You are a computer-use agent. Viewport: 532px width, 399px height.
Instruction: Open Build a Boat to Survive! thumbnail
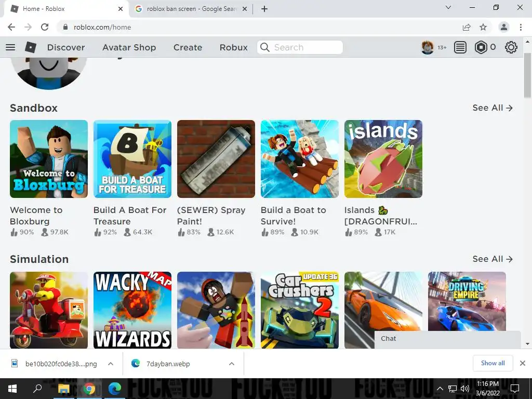tap(300, 159)
